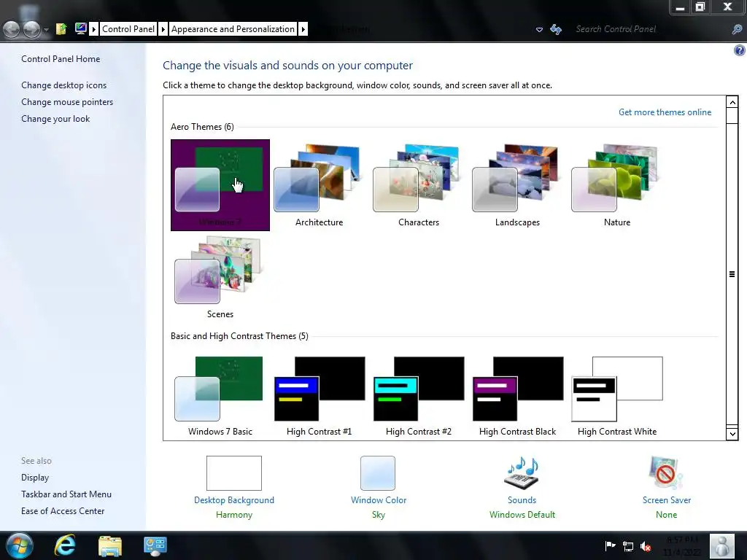Select the Characters Aero theme
Viewport: 747px width, 560px height.
pos(418,185)
